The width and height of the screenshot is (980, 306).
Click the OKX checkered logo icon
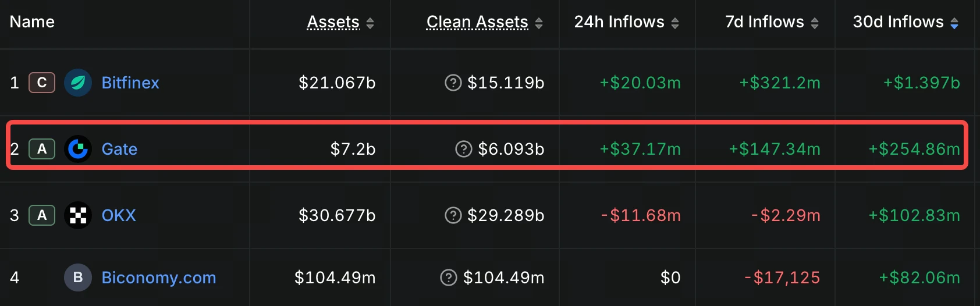78,215
